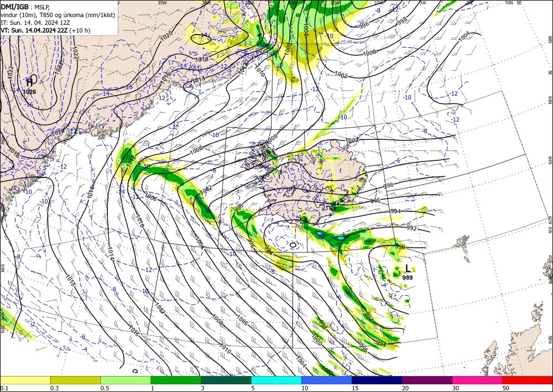Viewport: 553px width, 392px height.
Task: Choose the 20–30 mm purple legend swatch
Action: pyautogui.click(x=427, y=380)
